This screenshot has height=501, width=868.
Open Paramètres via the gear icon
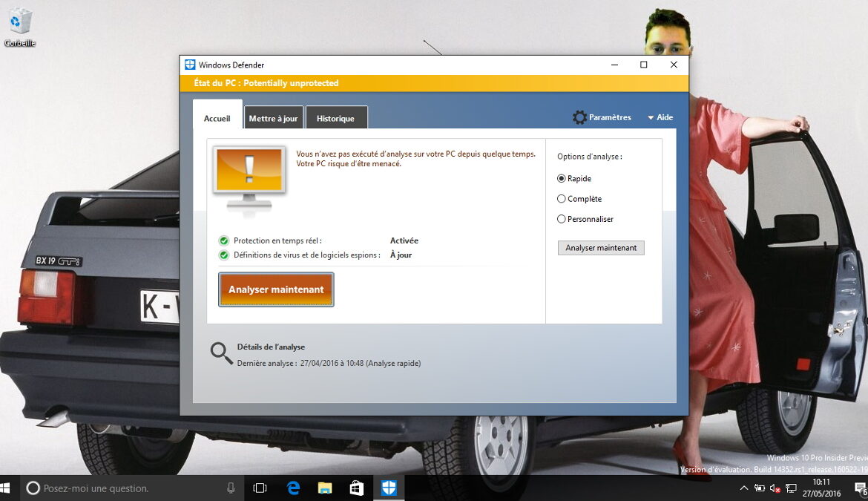pyautogui.click(x=579, y=117)
